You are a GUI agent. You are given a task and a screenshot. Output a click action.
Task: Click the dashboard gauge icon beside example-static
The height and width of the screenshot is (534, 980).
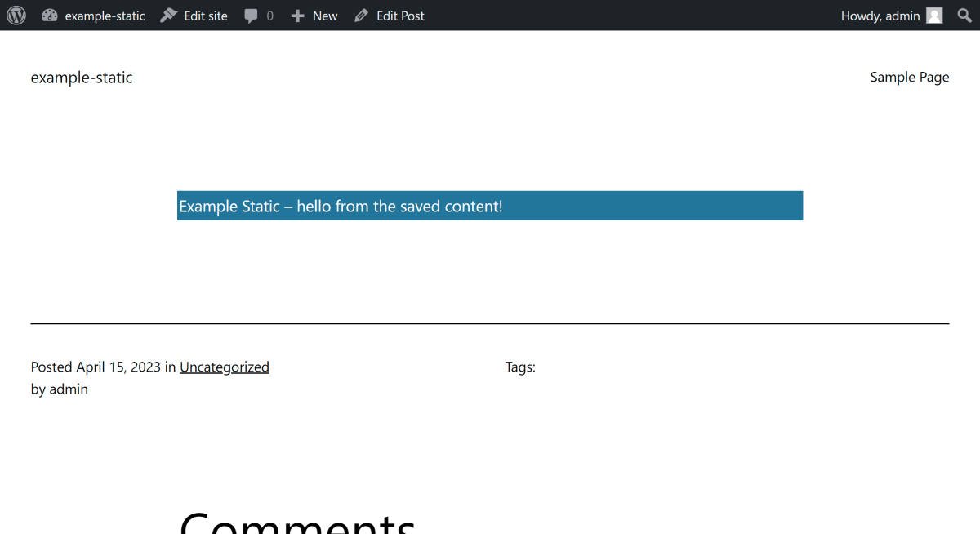50,16
